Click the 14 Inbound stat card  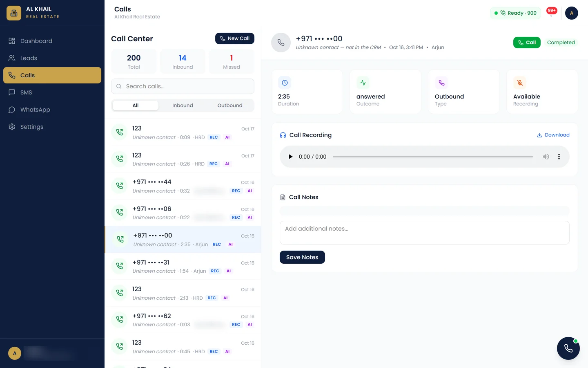click(183, 61)
